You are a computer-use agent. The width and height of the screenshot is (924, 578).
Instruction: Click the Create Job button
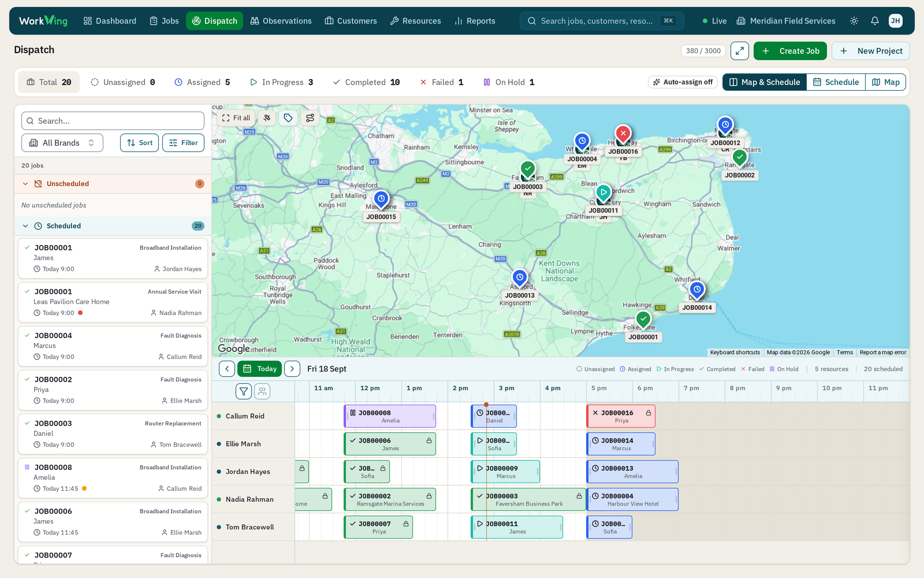click(790, 51)
